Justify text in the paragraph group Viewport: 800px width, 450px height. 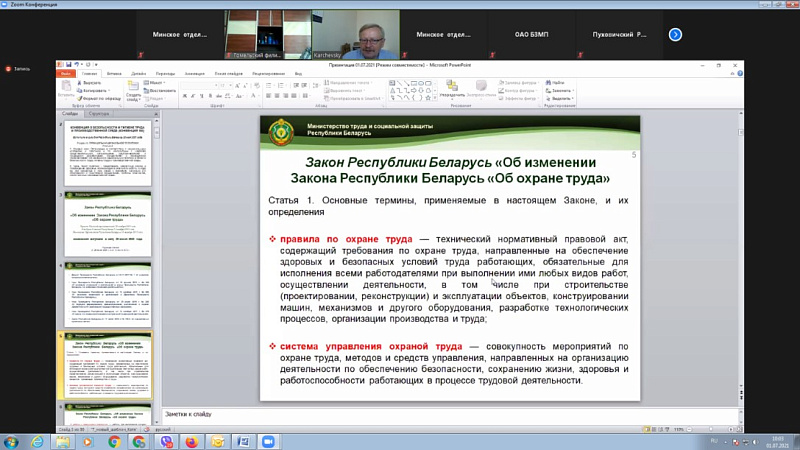tap(294, 95)
